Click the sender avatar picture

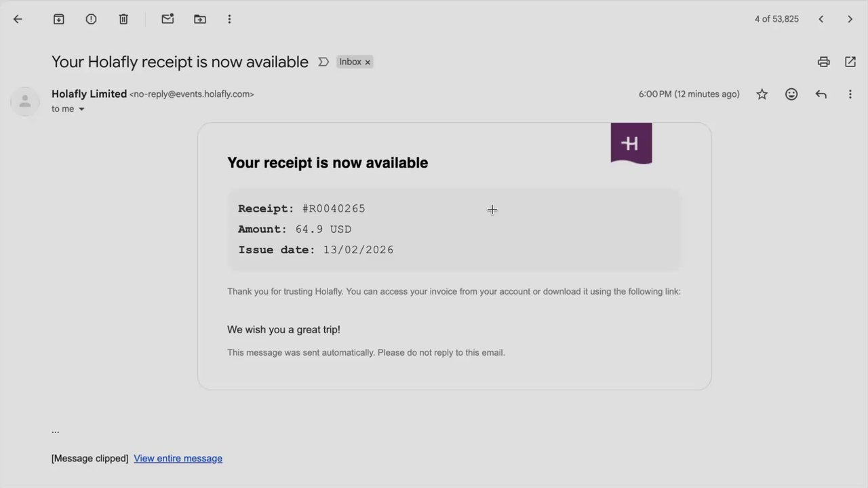point(25,101)
